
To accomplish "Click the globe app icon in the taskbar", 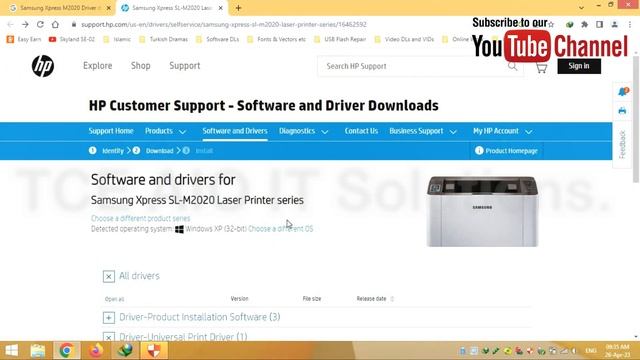I will click(125, 350).
